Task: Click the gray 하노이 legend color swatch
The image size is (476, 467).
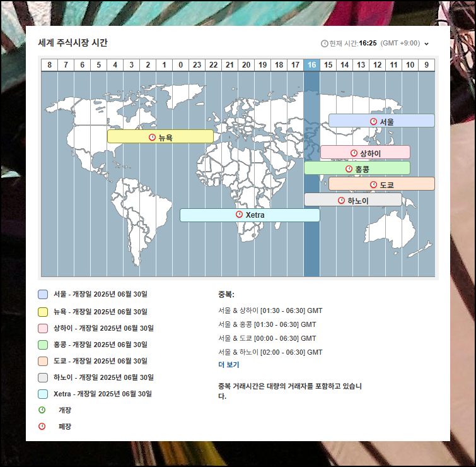Action: [x=43, y=377]
